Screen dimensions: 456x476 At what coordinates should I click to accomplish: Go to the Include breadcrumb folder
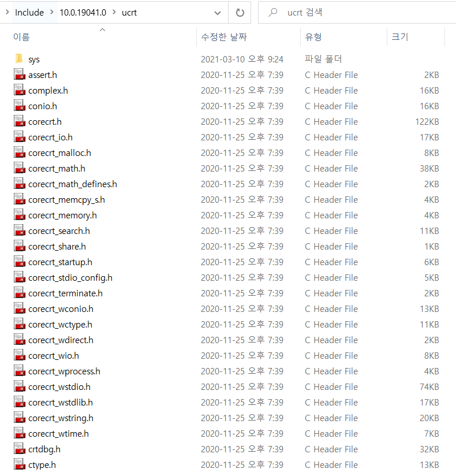click(29, 13)
